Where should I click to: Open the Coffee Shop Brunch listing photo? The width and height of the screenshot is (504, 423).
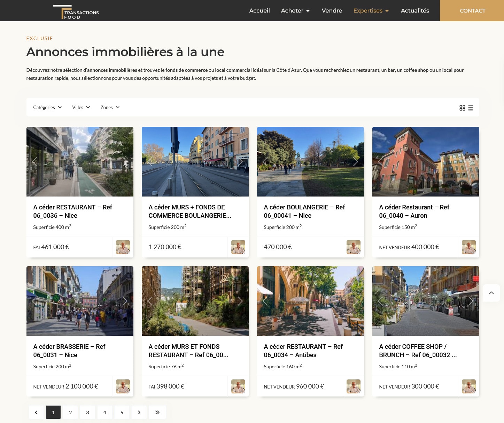coord(425,301)
